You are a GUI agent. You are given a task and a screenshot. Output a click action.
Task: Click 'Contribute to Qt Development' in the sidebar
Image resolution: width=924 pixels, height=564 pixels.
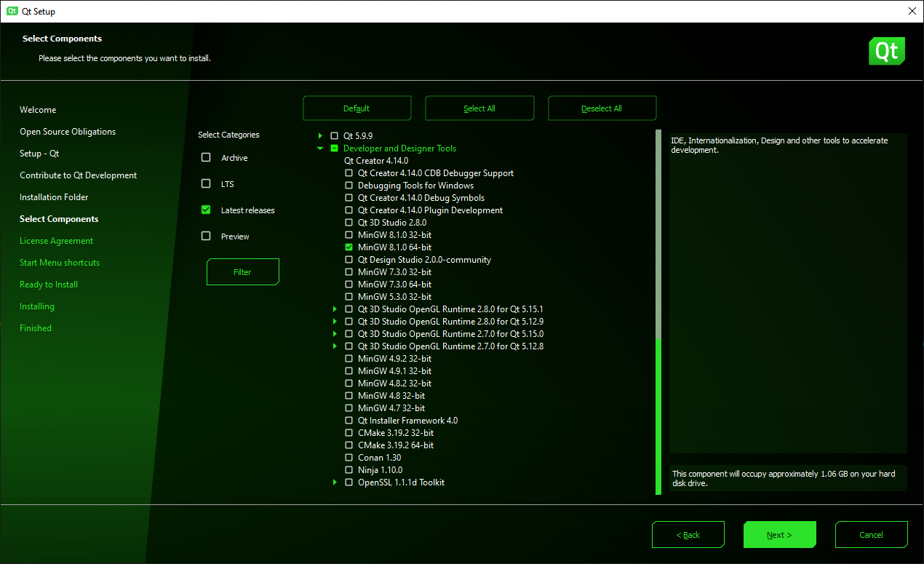[x=79, y=175]
